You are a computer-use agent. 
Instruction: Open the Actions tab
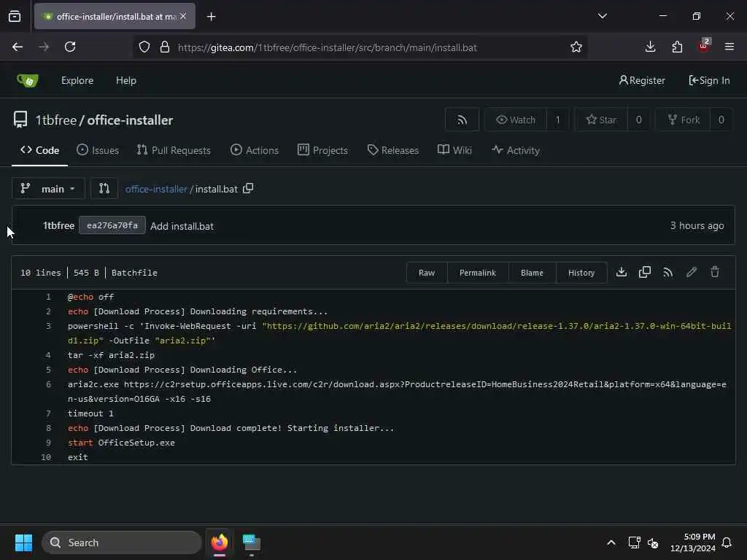[x=255, y=150]
